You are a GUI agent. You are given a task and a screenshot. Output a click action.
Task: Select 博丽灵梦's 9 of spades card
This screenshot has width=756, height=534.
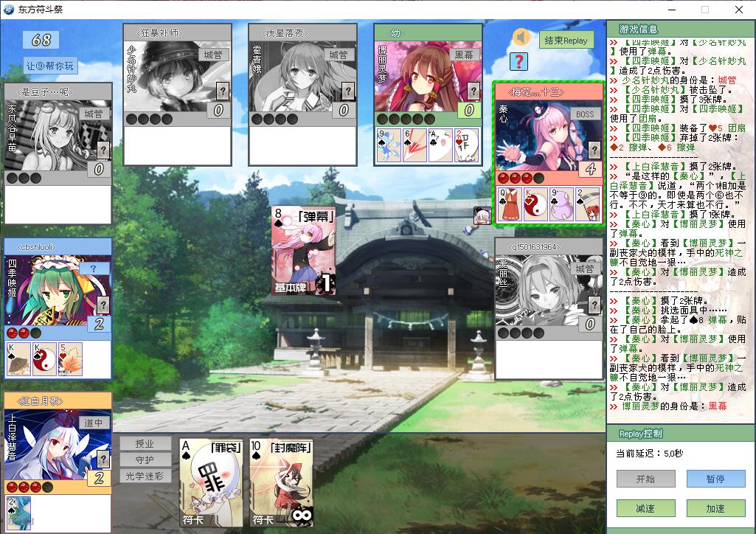(x=389, y=145)
